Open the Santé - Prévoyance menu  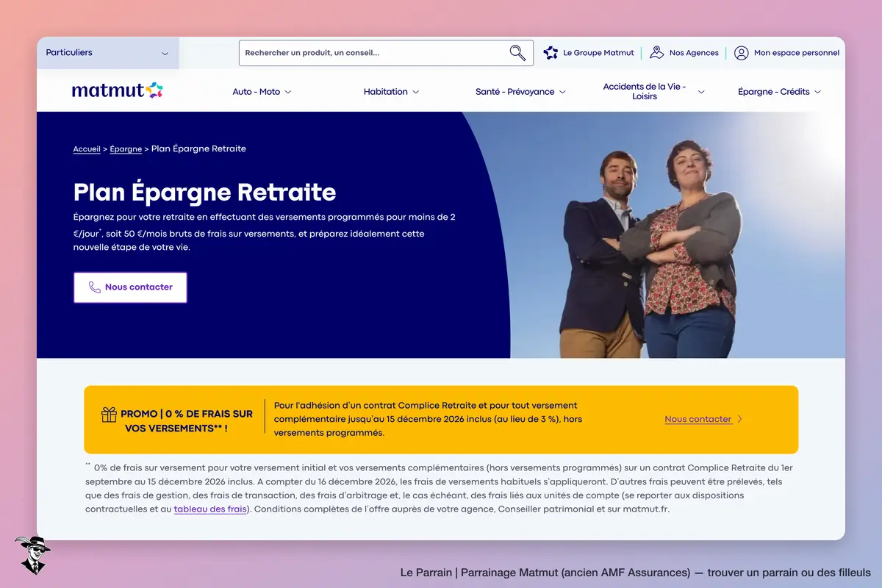pos(515,92)
